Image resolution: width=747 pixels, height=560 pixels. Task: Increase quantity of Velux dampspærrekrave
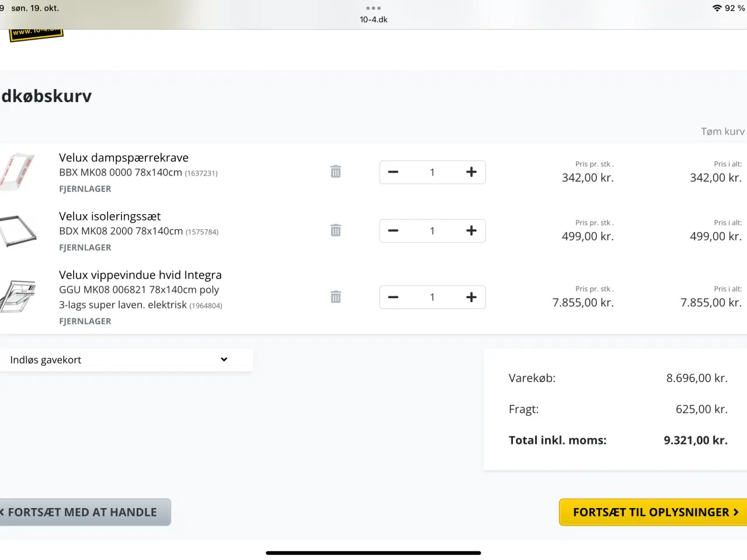tap(471, 172)
